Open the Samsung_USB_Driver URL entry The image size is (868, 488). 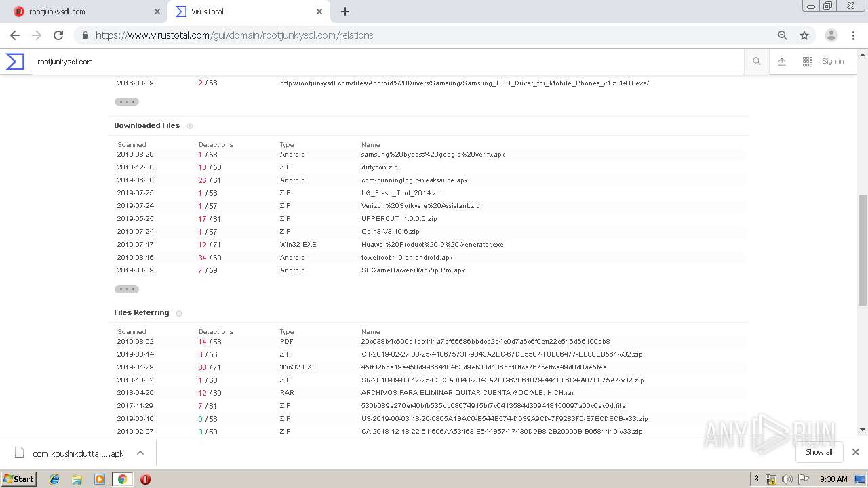coord(465,83)
